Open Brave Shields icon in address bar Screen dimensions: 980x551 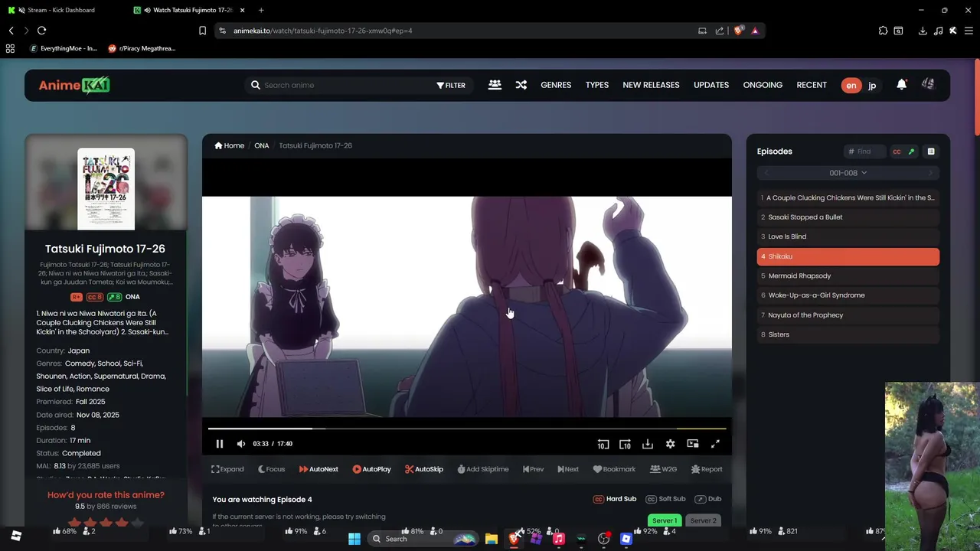pos(738,31)
